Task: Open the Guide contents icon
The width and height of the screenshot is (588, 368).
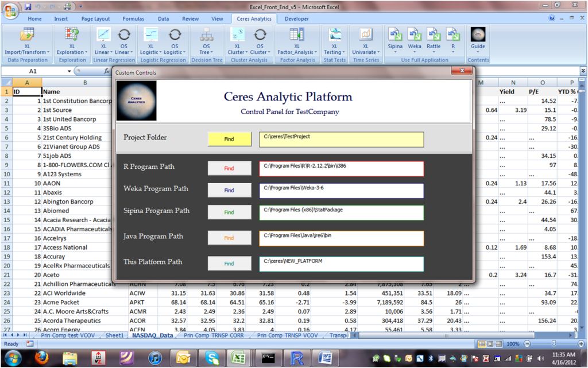Action: [x=478, y=40]
